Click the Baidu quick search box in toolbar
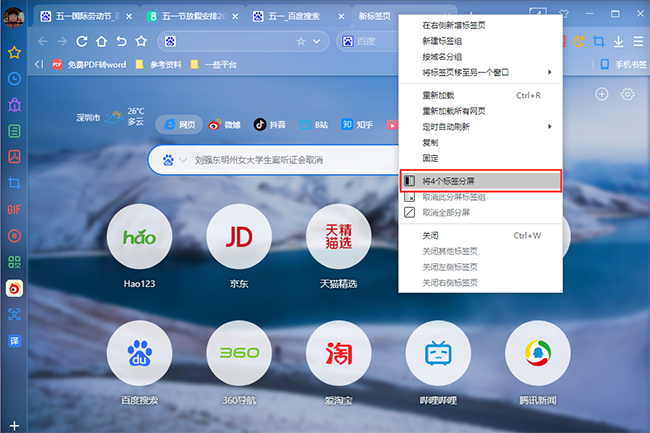The width and height of the screenshot is (650, 433). pyautogui.click(x=368, y=41)
